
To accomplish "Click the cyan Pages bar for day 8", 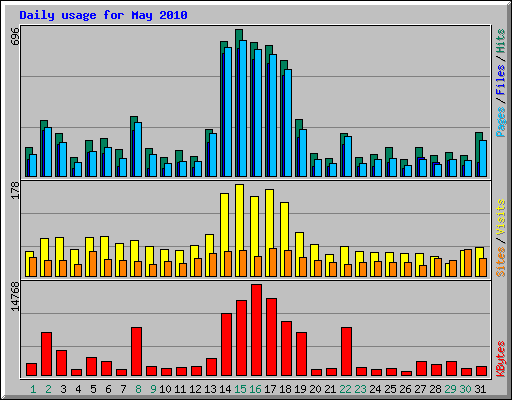I will pos(138,149).
